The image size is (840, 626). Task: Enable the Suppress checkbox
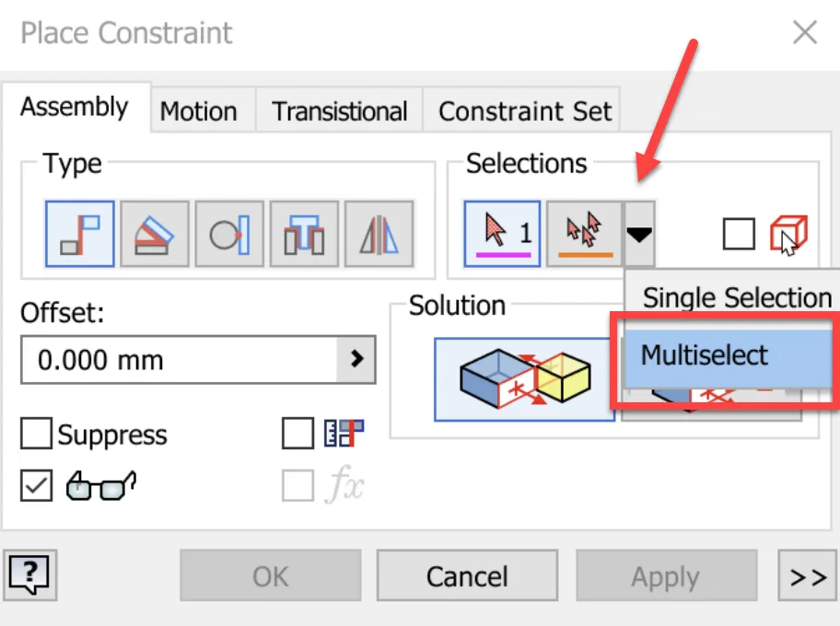click(37, 434)
